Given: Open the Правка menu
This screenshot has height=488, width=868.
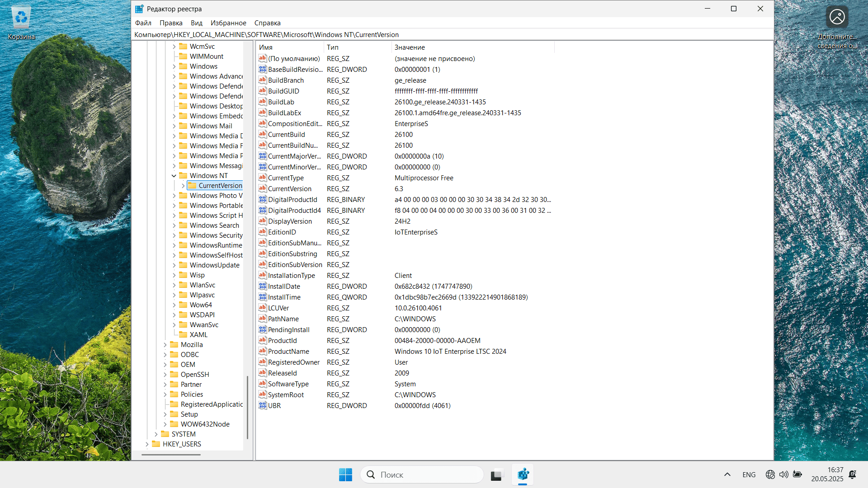Looking at the screenshot, I should click(171, 23).
